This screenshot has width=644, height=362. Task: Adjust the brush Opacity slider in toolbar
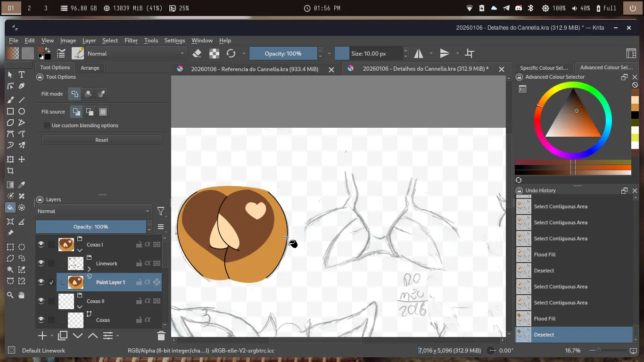point(283,53)
